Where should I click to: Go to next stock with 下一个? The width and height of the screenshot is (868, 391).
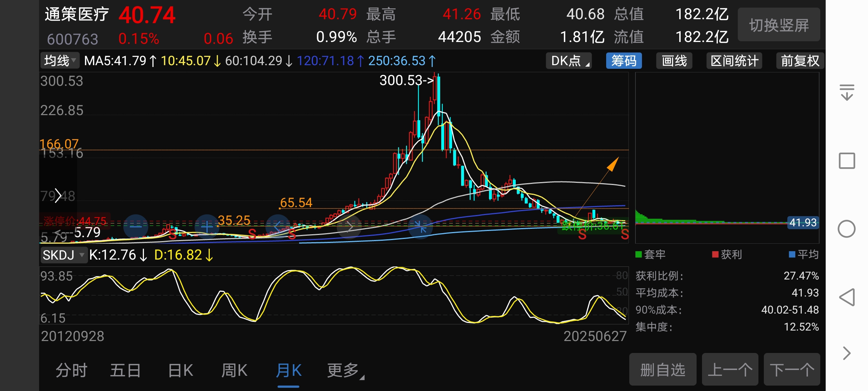click(x=792, y=370)
